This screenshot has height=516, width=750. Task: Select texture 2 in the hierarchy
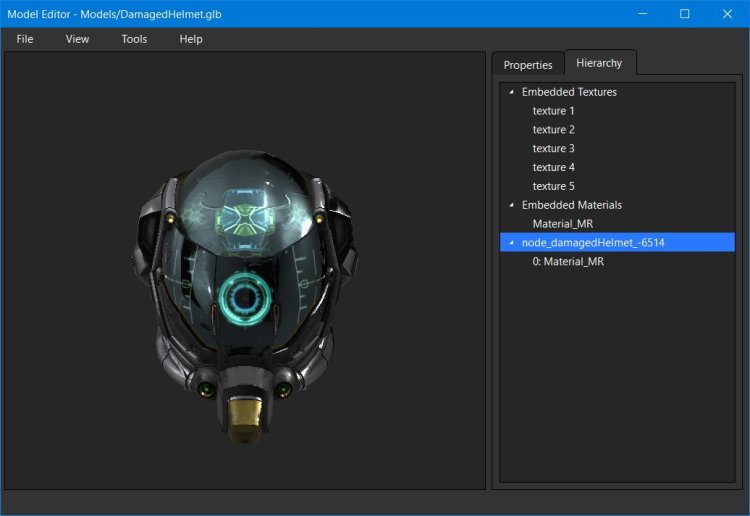point(553,130)
